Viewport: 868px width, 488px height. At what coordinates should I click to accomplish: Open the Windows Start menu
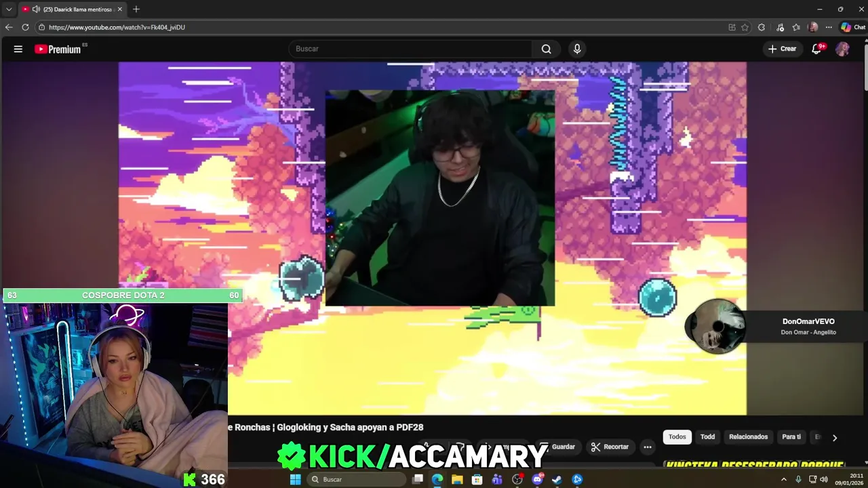tap(295, 479)
